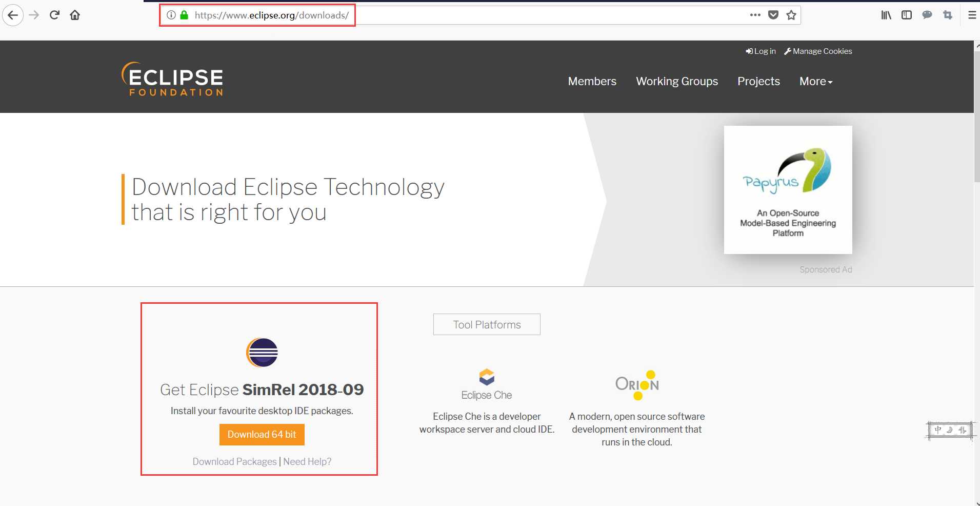Click the 'Get Eclipse SimRel 2018-09' heading

(x=262, y=390)
